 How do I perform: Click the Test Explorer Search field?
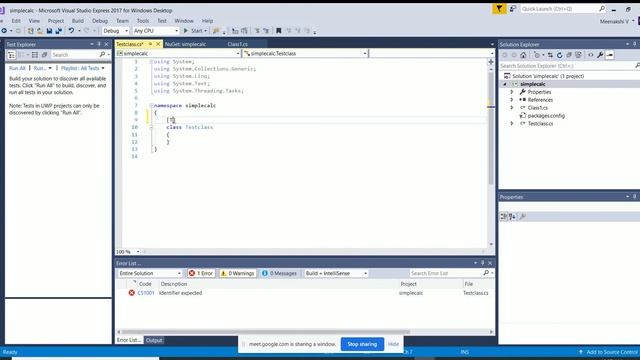80,55
